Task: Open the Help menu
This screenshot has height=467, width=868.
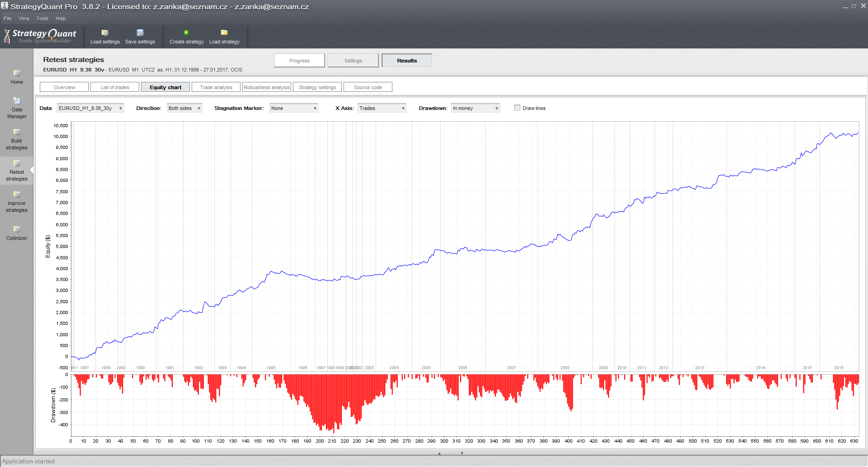Action: point(61,19)
